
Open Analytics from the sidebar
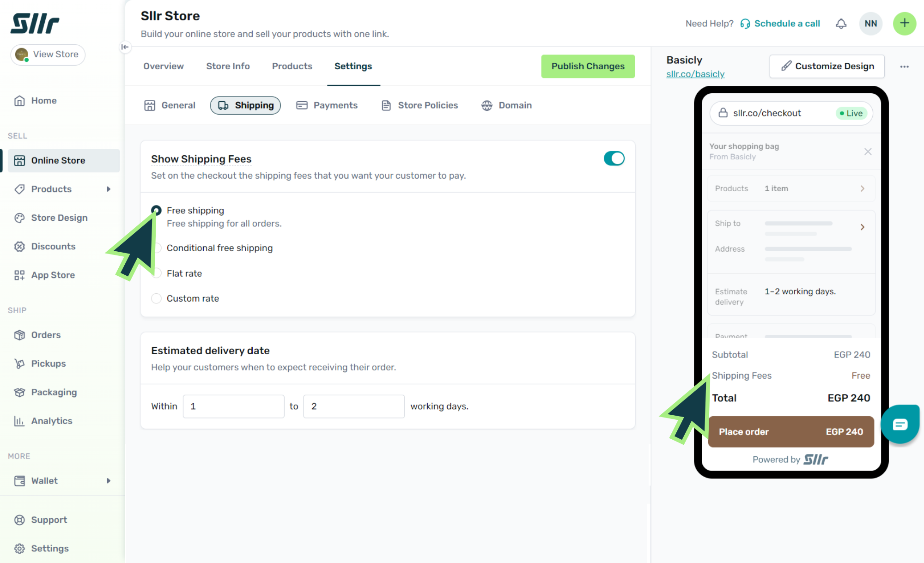tap(51, 421)
